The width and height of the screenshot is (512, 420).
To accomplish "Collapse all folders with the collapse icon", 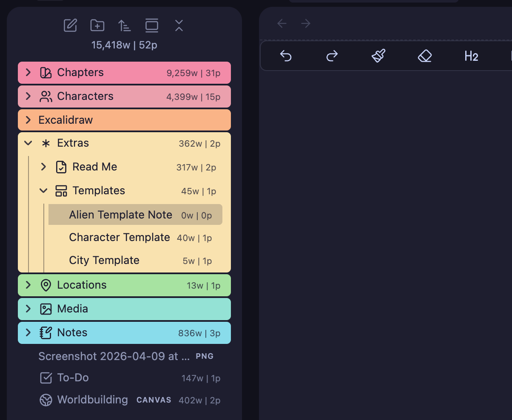I will pos(179,25).
